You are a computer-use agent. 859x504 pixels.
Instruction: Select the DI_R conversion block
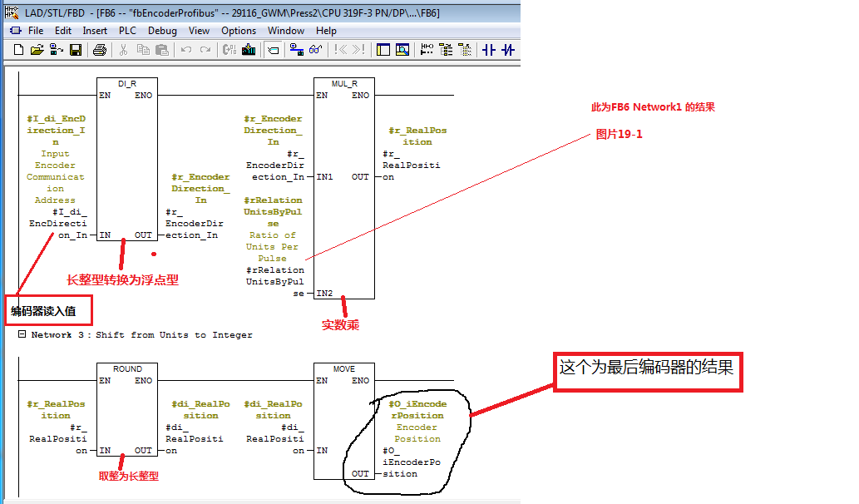pos(127,160)
